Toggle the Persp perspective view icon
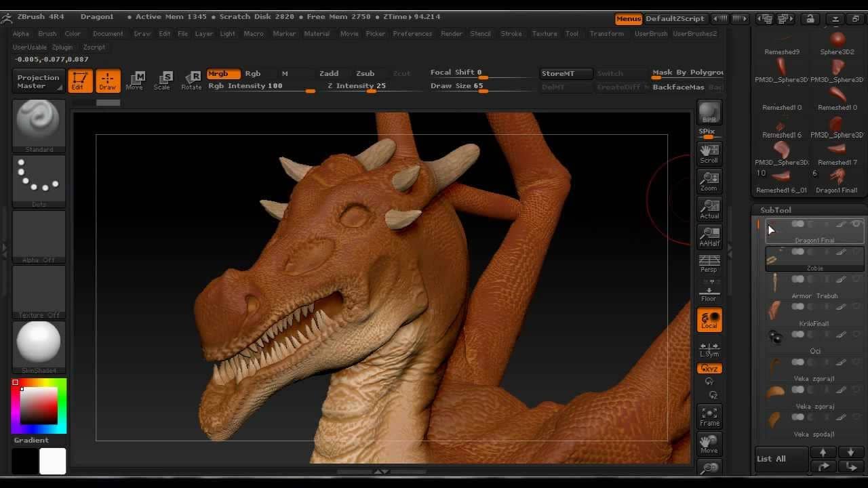 709,264
